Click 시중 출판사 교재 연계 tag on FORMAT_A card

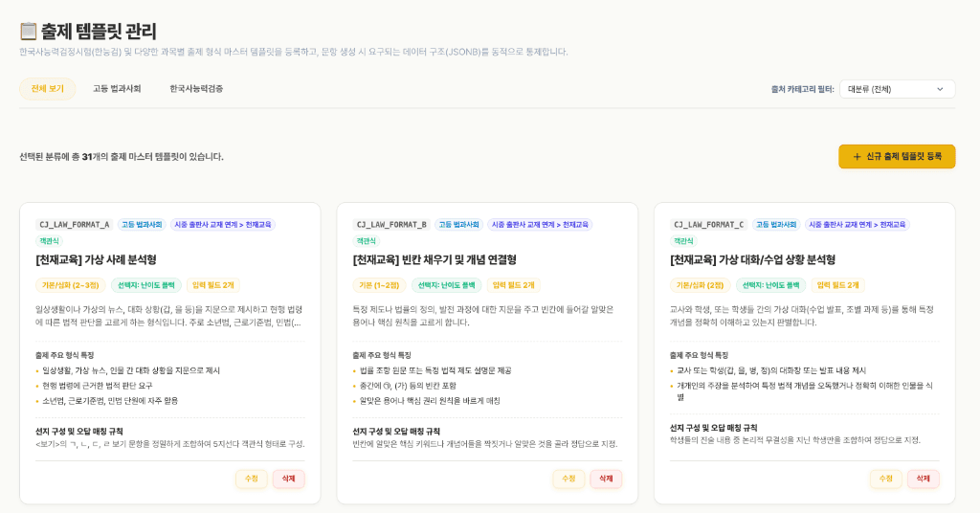click(x=223, y=224)
